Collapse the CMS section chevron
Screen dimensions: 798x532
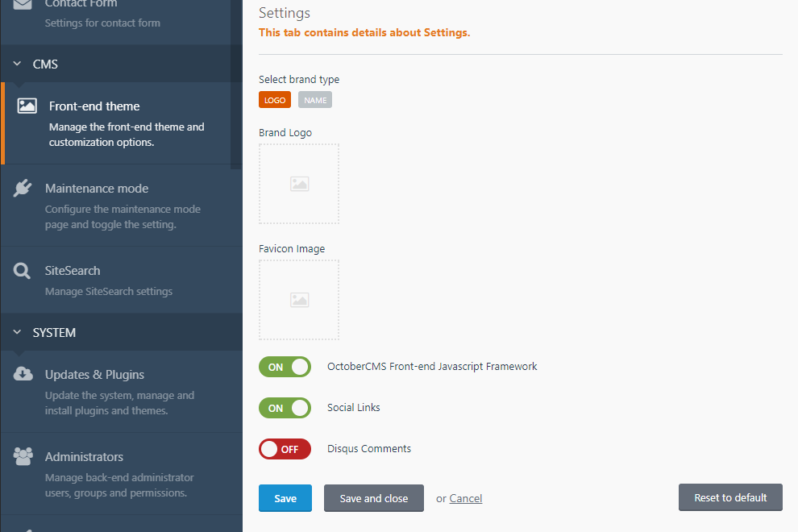tap(17, 64)
